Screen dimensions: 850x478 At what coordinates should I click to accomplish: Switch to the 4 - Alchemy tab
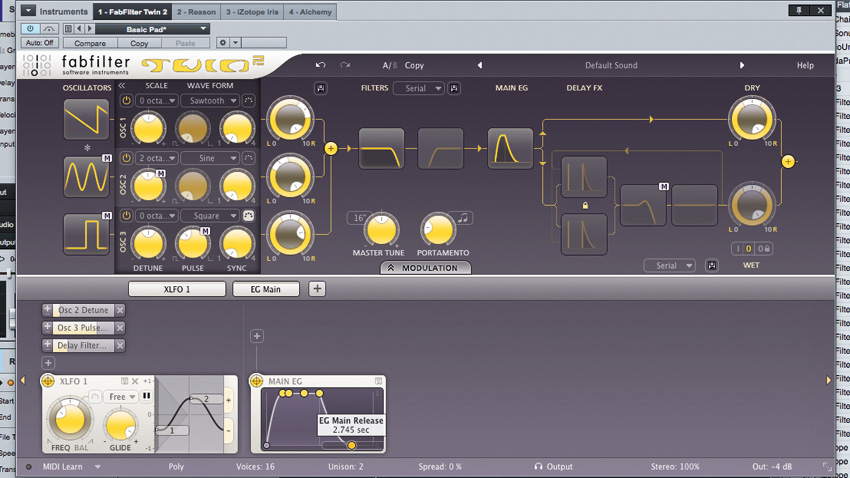310,11
